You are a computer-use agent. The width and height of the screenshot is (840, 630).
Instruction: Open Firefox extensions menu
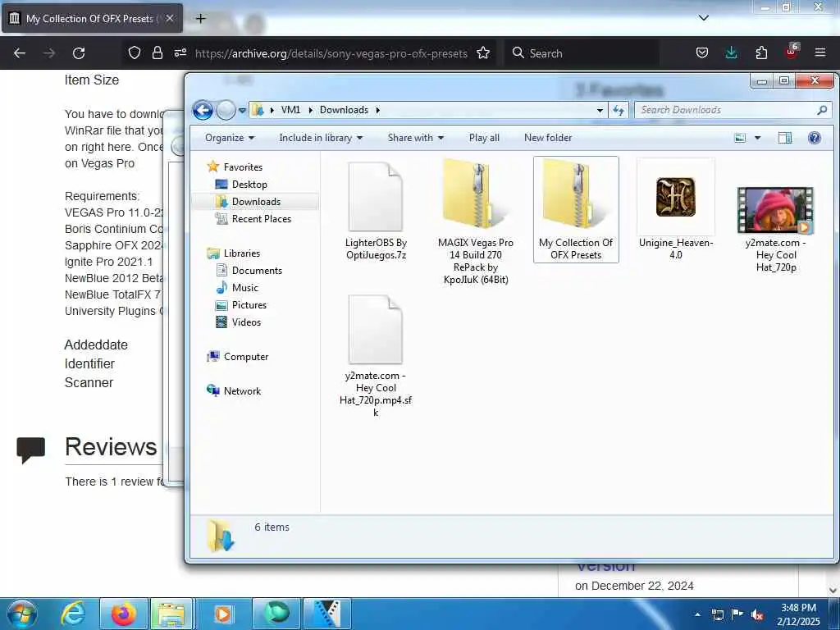pyautogui.click(x=761, y=53)
